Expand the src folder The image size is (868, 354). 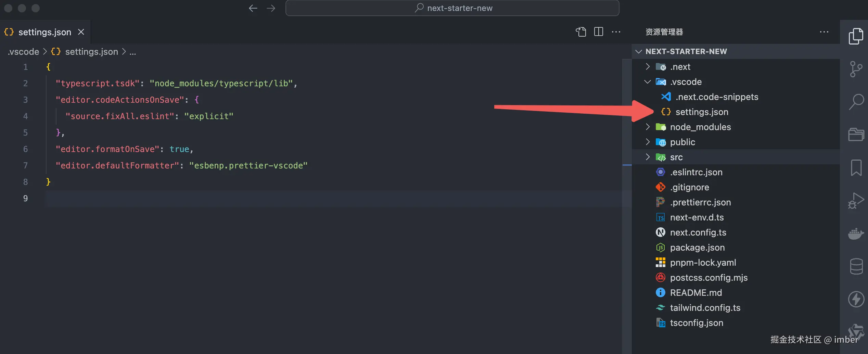(x=648, y=157)
